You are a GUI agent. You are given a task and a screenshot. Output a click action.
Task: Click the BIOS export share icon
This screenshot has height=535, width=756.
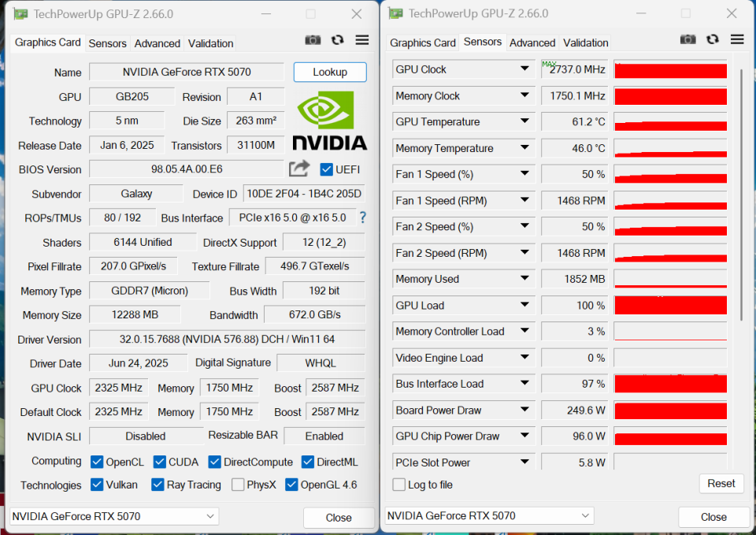tap(299, 169)
